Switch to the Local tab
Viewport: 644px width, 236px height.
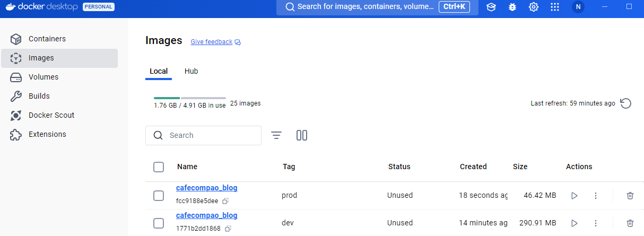coord(159,71)
